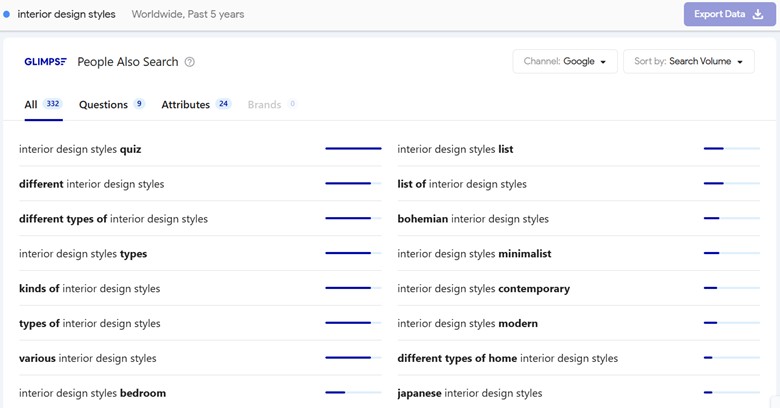The height and width of the screenshot is (408, 780).
Task: Click the 332 count badge on All
Action: [53, 103]
